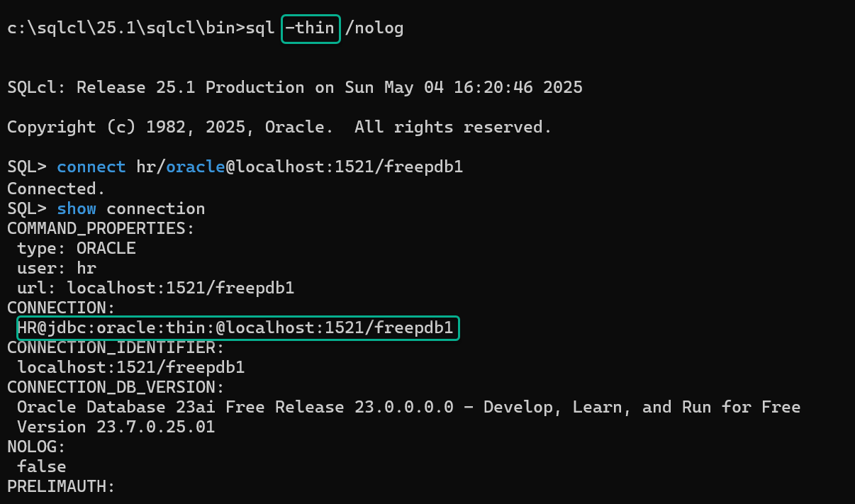
Task: Click the blue connect keyword
Action: (91, 168)
